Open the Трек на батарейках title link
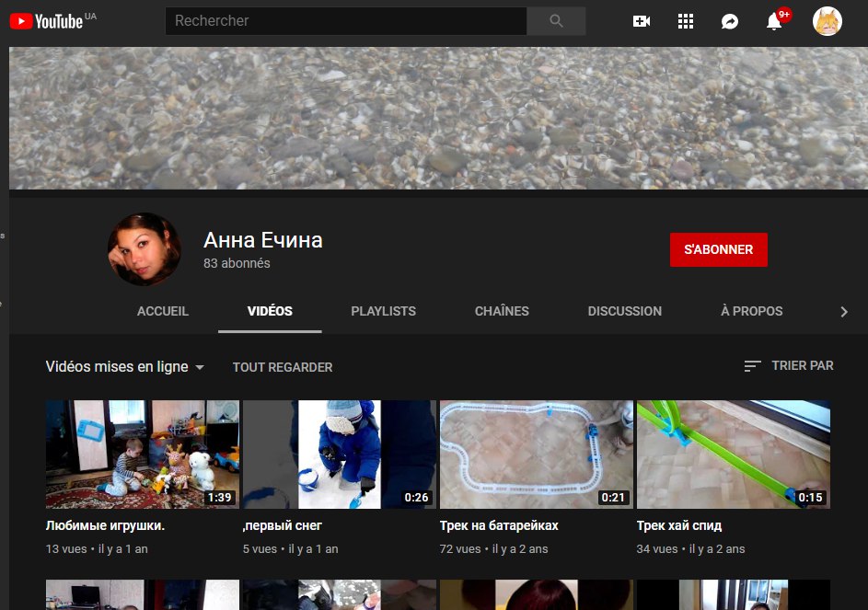This screenshot has height=610, width=868. coord(499,526)
